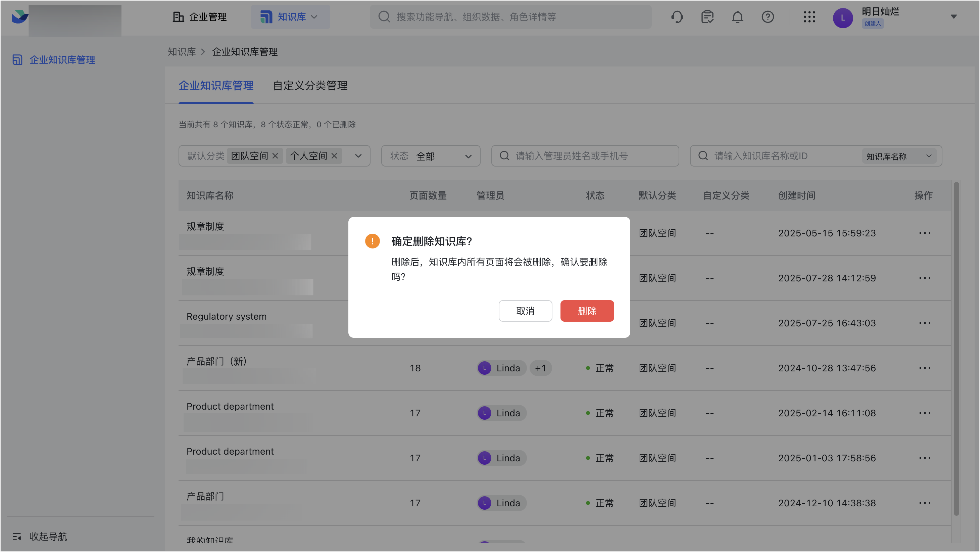The image size is (980, 552).
Task: Click the help question mark icon
Action: (768, 17)
